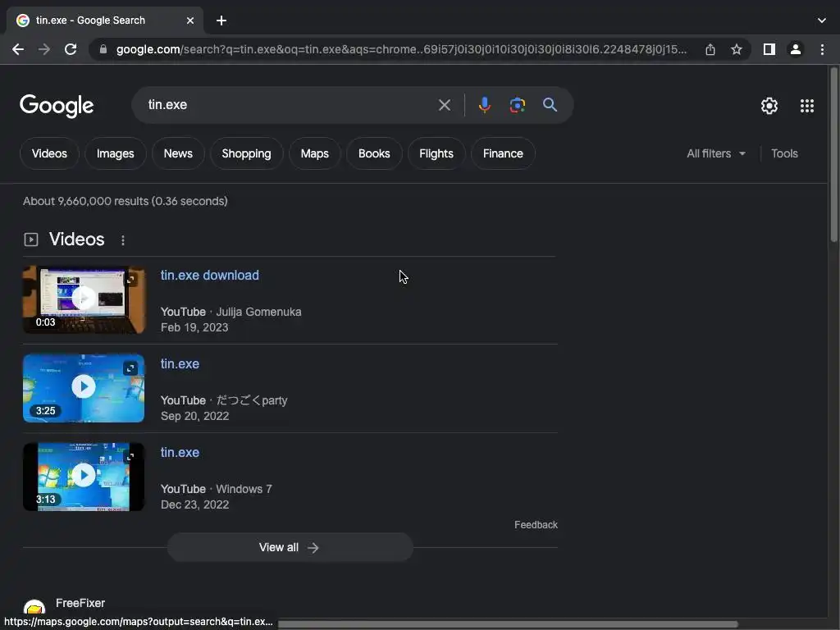Screen dimensions: 840x630
Task: Bookmark this page with star icon
Action: pos(737,50)
